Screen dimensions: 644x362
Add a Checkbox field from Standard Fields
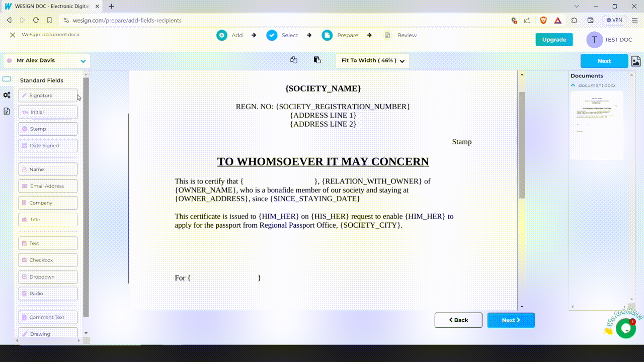tap(48, 260)
